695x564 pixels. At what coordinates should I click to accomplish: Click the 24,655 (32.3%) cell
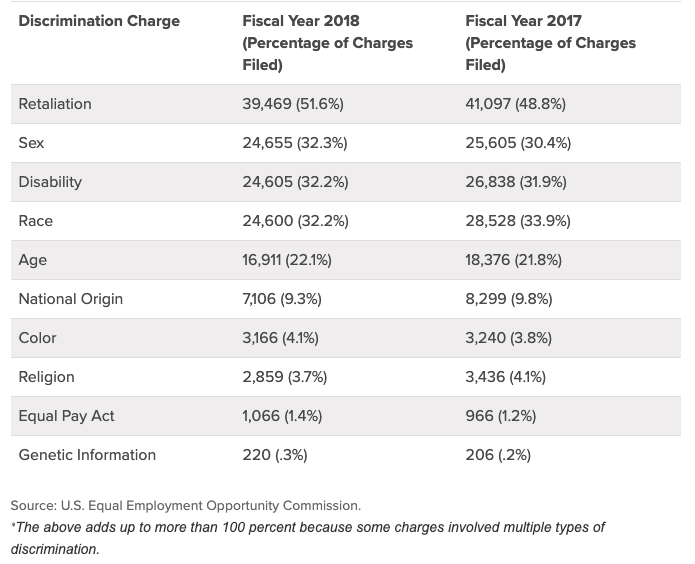[x=295, y=143]
